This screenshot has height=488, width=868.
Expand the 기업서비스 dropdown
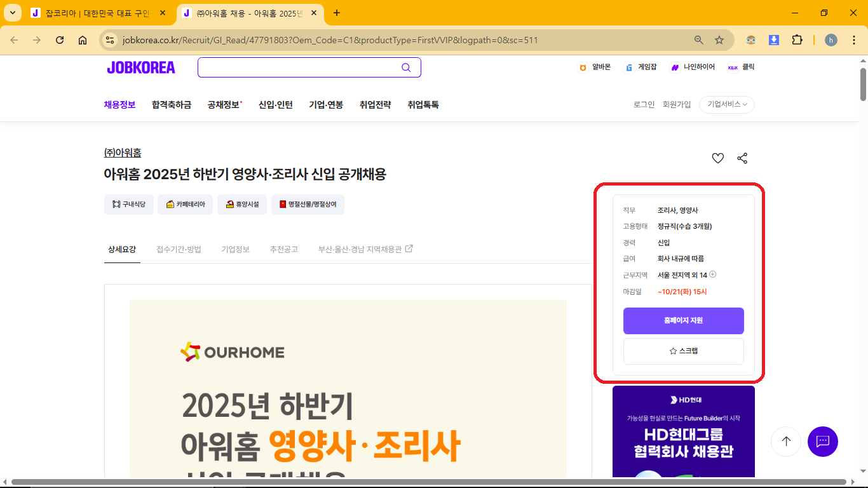(726, 105)
